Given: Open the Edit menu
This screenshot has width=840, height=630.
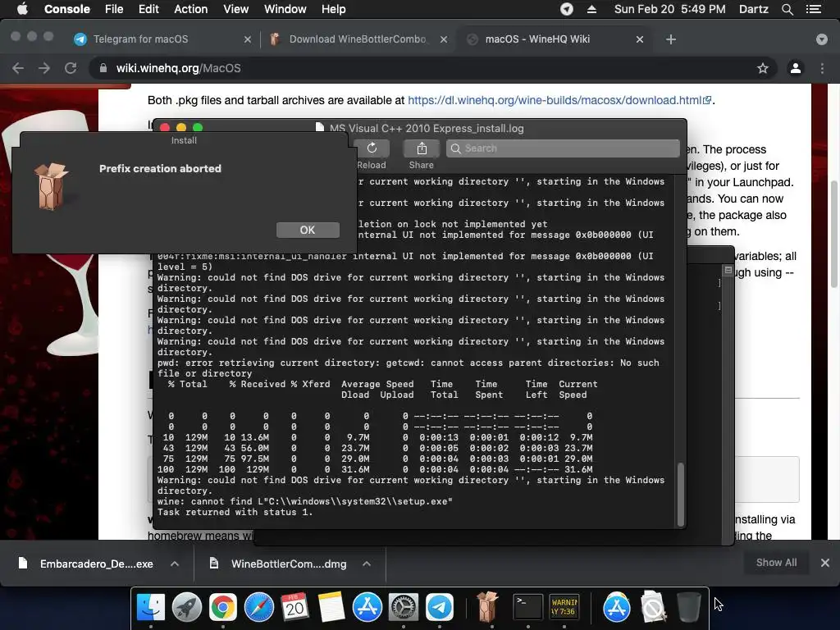Looking at the screenshot, I should 148,9.
